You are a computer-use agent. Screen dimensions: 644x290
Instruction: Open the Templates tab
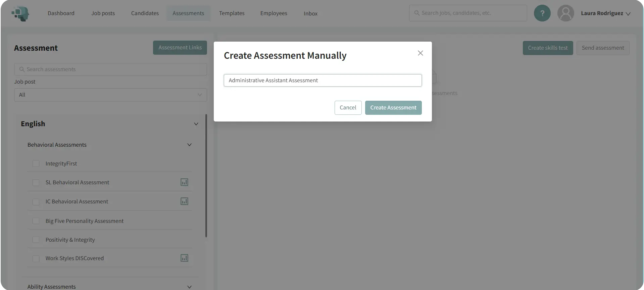(x=232, y=13)
